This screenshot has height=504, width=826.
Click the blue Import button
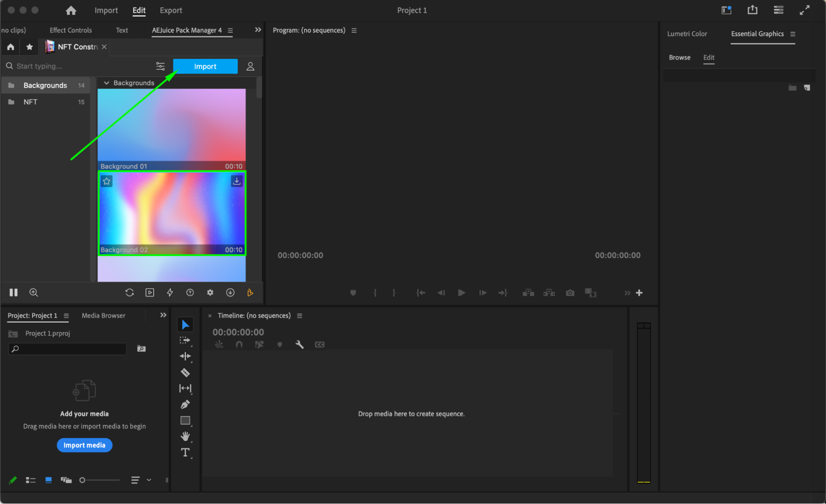205,67
